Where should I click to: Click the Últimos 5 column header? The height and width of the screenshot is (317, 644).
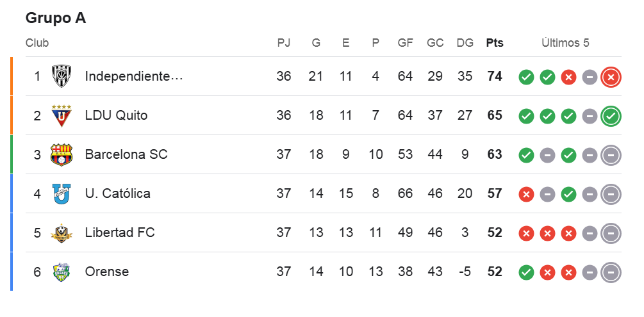(x=565, y=43)
